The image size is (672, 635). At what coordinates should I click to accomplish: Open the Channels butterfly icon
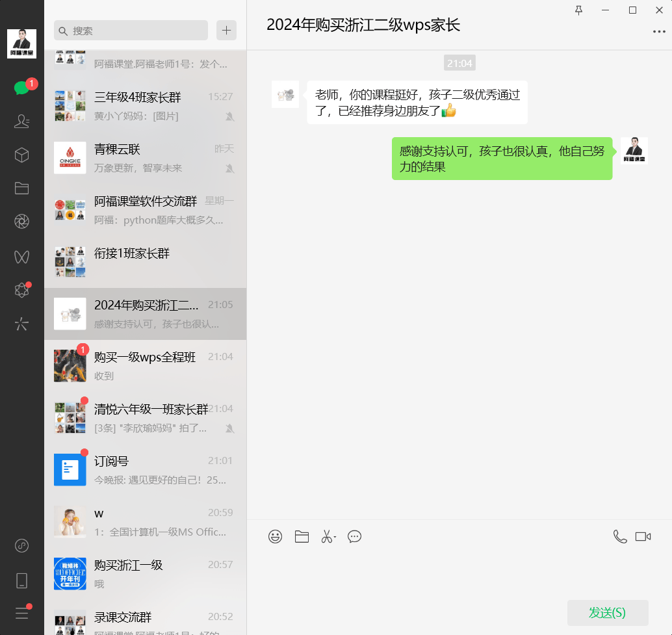click(21, 257)
